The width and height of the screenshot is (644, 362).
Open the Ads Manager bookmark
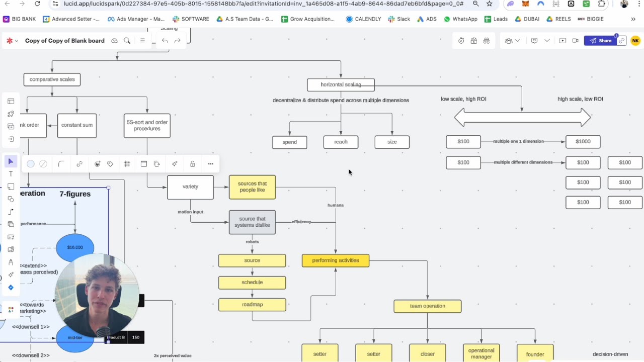136,19
